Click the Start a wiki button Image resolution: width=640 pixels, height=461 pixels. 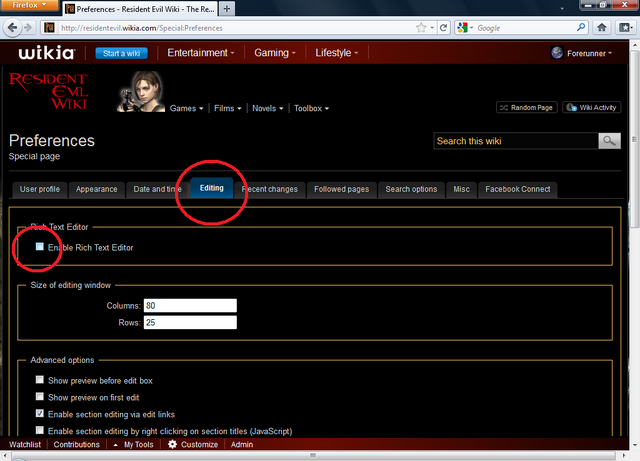pos(121,53)
